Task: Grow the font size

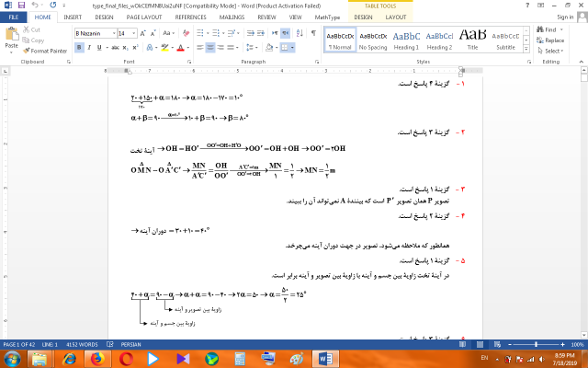Action: coord(143,33)
